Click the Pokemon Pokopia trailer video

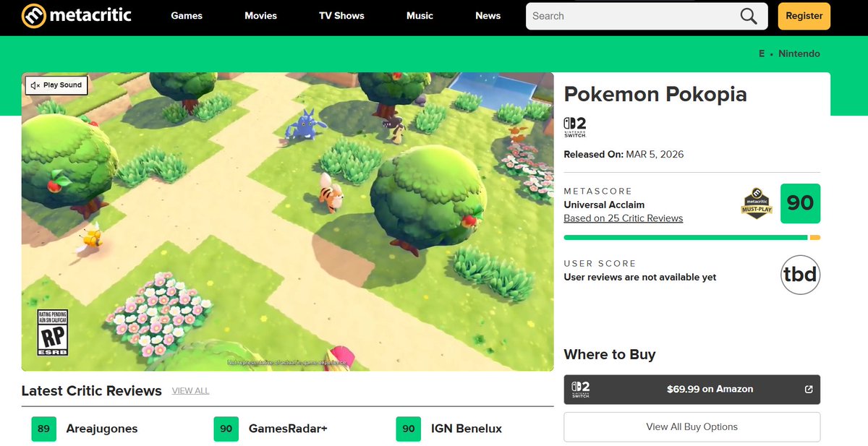click(x=288, y=222)
